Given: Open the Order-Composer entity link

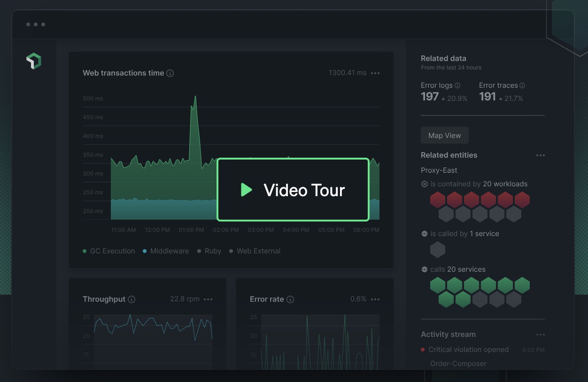Looking at the screenshot, I should [458, 363].
